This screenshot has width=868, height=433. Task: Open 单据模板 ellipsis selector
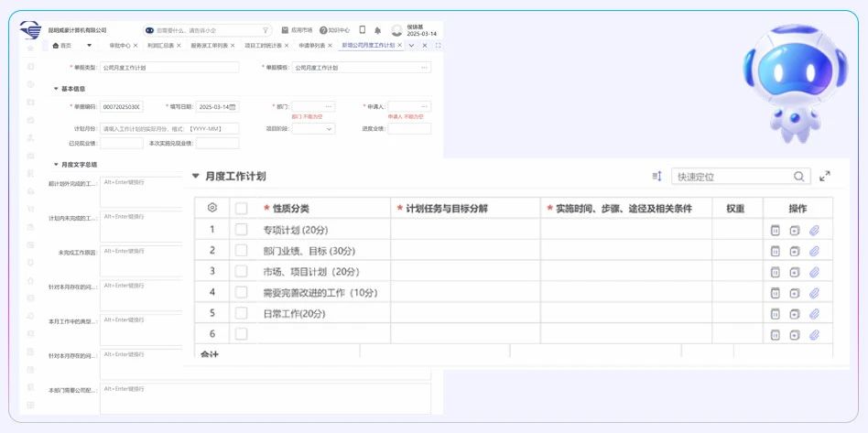[424, 68]
